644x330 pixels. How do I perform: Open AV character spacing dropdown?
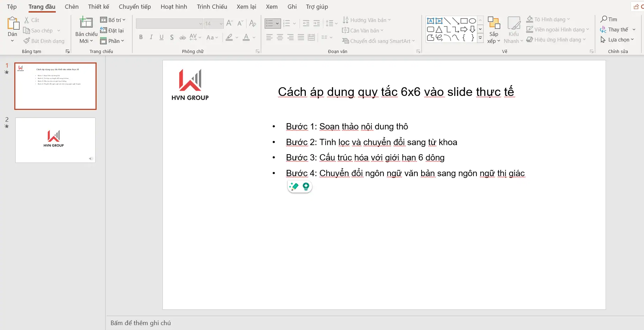[196, 37]
